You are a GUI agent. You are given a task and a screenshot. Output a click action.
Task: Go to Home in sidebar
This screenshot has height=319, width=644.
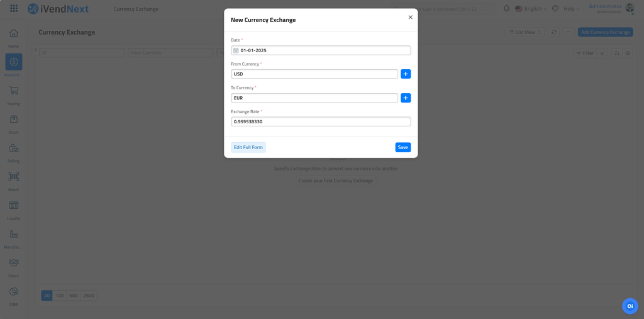[14, 38]
